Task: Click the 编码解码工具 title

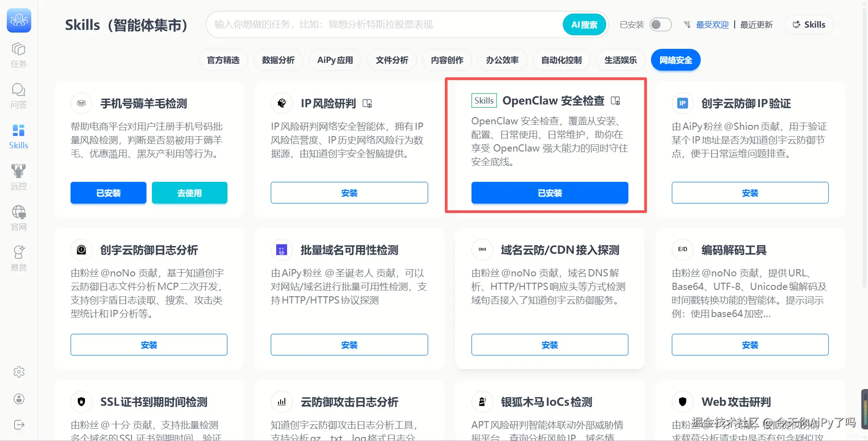Action: (x=734, y=250)
